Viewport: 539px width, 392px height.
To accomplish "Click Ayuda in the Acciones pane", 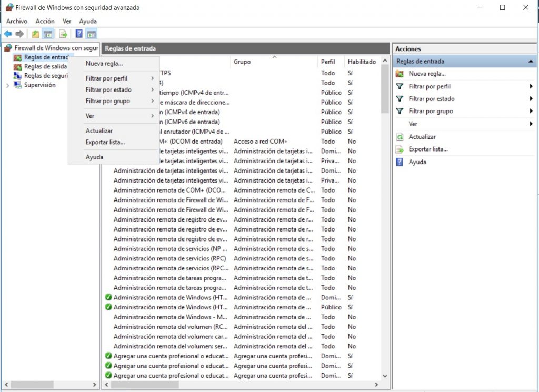I will (417, 162).
